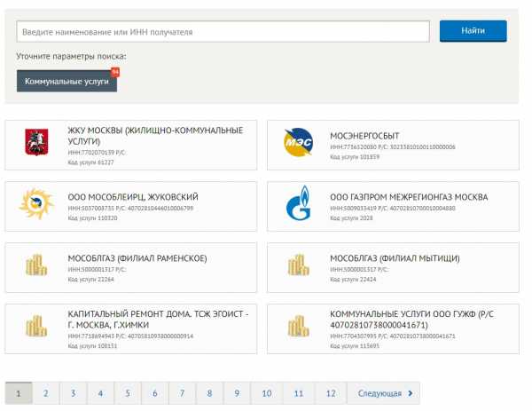The image size is (532, 411).
Task: Click Код услуги 22264 text
Action: pyautogui.click(x=91, y=280)
